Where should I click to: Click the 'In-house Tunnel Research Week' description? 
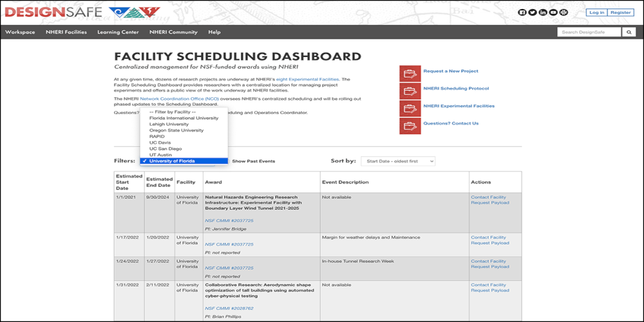click(x=357, y=261)
